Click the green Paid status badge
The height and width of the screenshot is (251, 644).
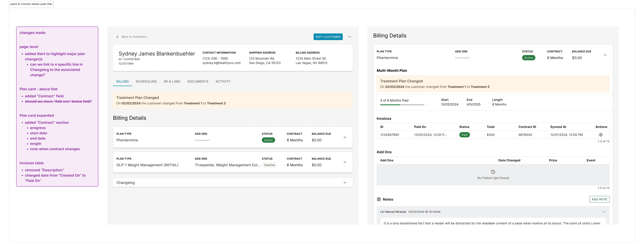click(x=464, y=135)
